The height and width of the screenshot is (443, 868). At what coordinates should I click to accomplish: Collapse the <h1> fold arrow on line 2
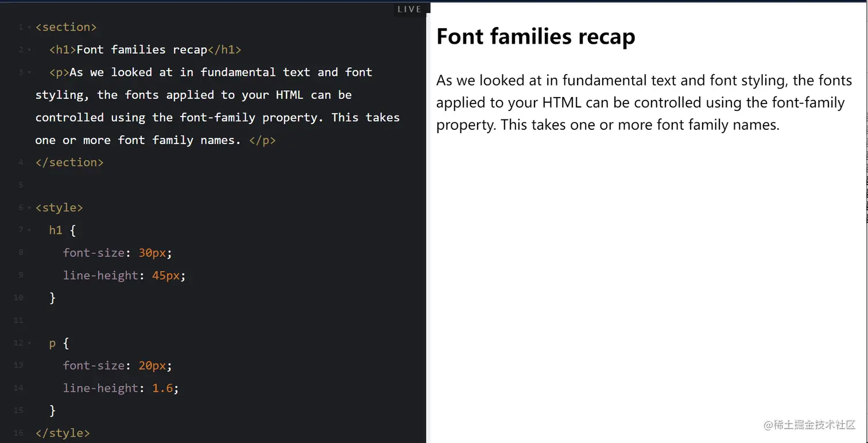(x=29, y=50)
